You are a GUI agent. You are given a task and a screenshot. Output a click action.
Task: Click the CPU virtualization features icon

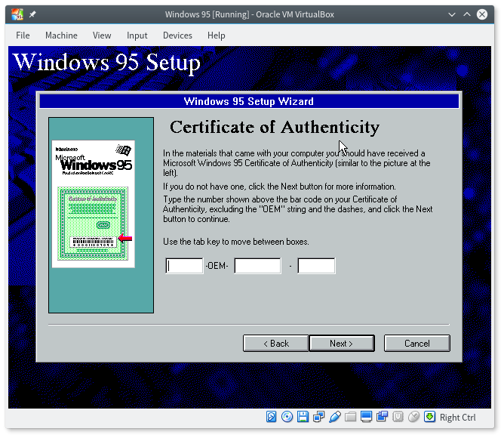click(x=398, y=417)
